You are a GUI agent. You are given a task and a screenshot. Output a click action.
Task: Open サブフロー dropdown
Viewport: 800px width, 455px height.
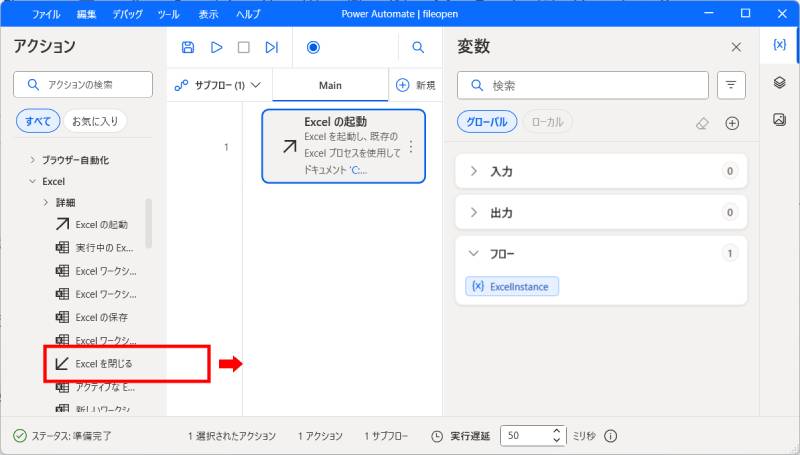pyautogui.click(x=218, y=85)
